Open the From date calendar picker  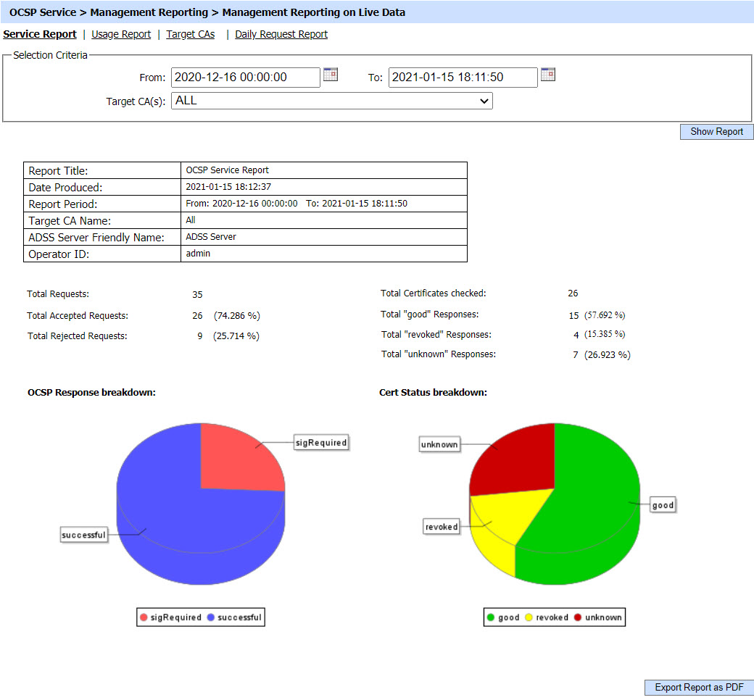point(331,75)
